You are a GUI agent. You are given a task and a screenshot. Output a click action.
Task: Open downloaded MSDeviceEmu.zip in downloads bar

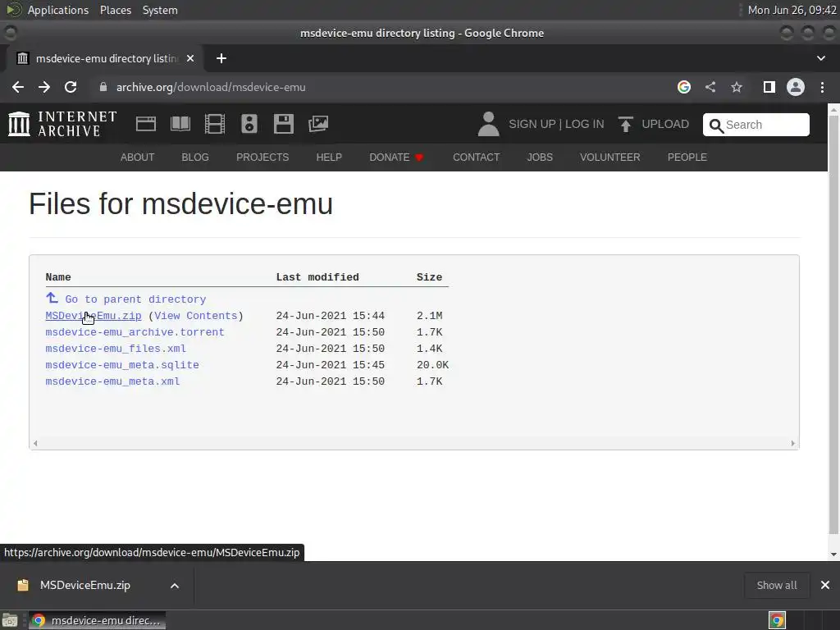tap(84, 586)
